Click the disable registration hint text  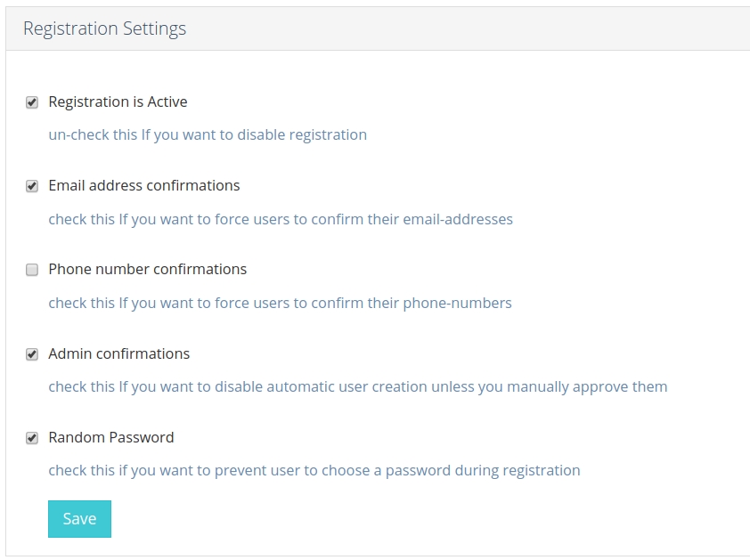(x=208, y=135)
